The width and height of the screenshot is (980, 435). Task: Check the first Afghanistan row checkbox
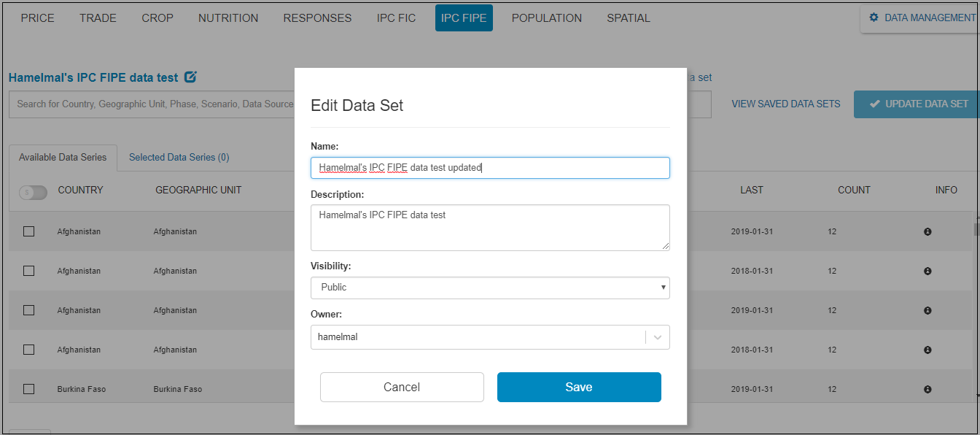coord(28,231)
